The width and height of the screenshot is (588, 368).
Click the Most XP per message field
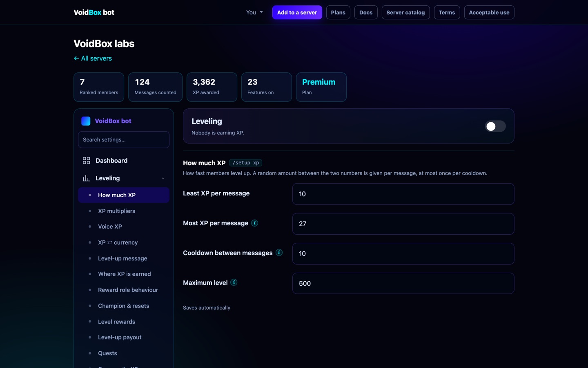click(x=403, y=224)
